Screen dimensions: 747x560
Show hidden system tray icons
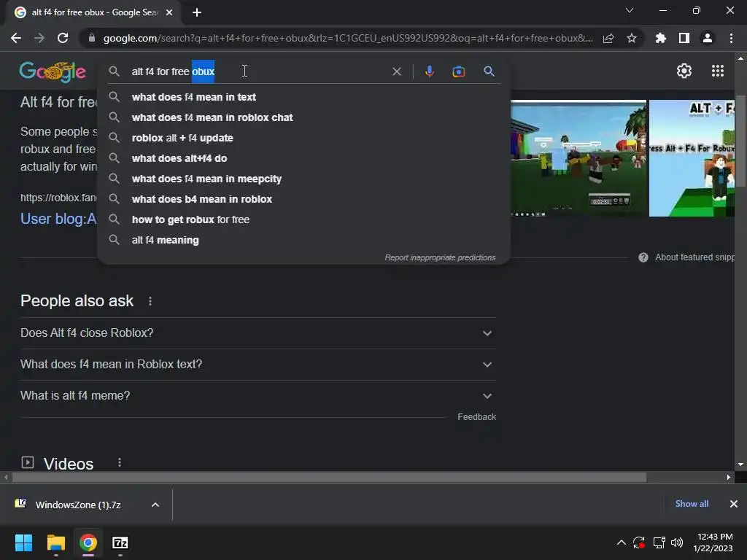pyautogui.click(x=622, y=542)
